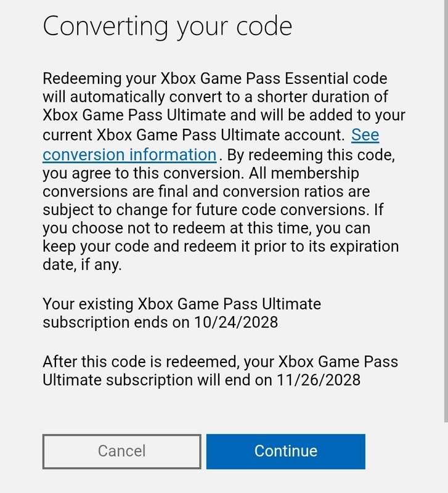Click the 'Converting your code' heading
Screen dimensions: 448x493
click(x=167, y=26)
